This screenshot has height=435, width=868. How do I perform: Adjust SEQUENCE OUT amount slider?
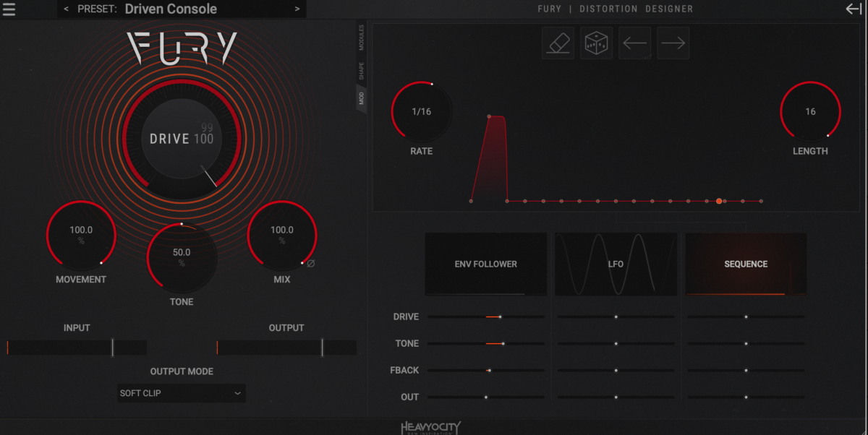click(746, 397)
